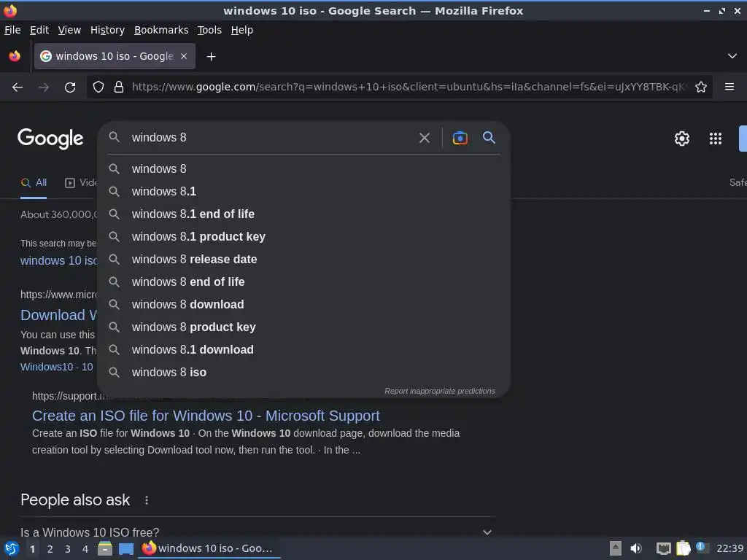Open People also ask options dots
Image resolution: width=747 pixels, height=560 pixels.
click(147, 500)
